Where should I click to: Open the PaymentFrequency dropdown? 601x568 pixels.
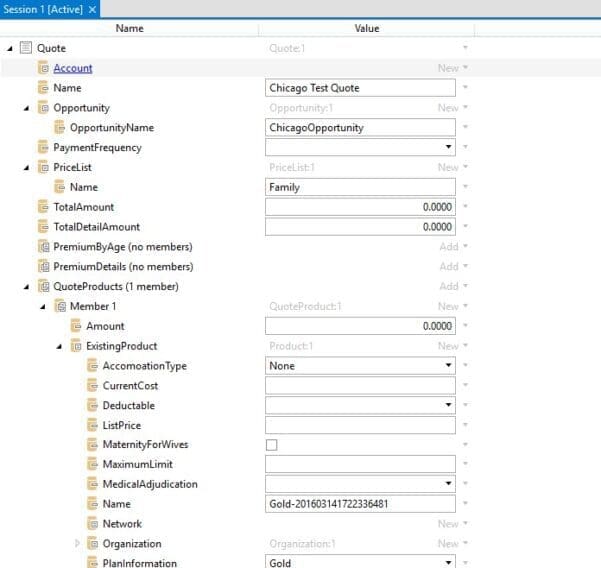pos(447,148)
